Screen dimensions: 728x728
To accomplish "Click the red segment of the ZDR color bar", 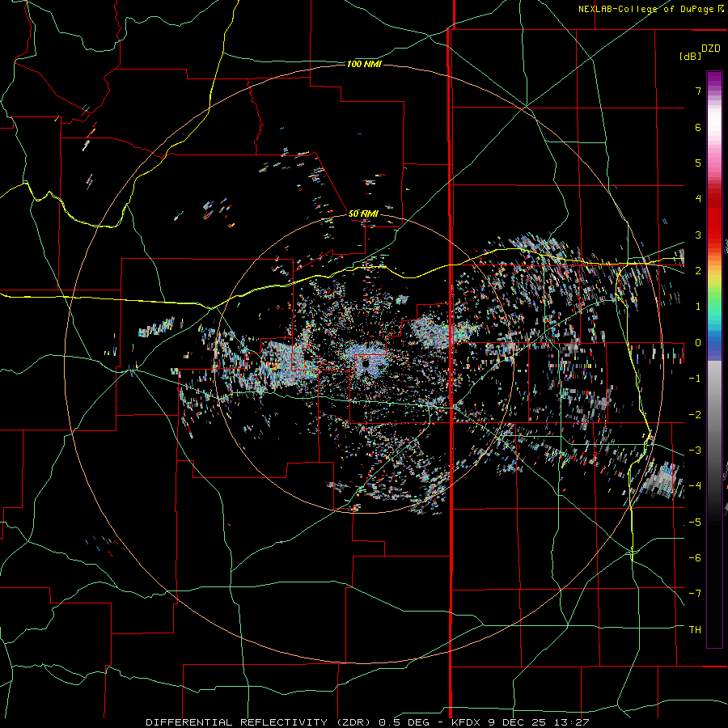I will (x=714, y=218).
